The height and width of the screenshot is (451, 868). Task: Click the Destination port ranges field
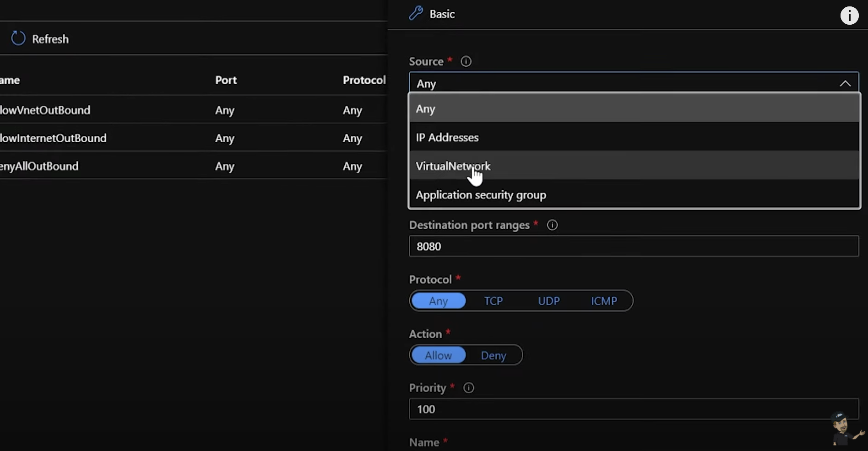[x=634, y=247]
